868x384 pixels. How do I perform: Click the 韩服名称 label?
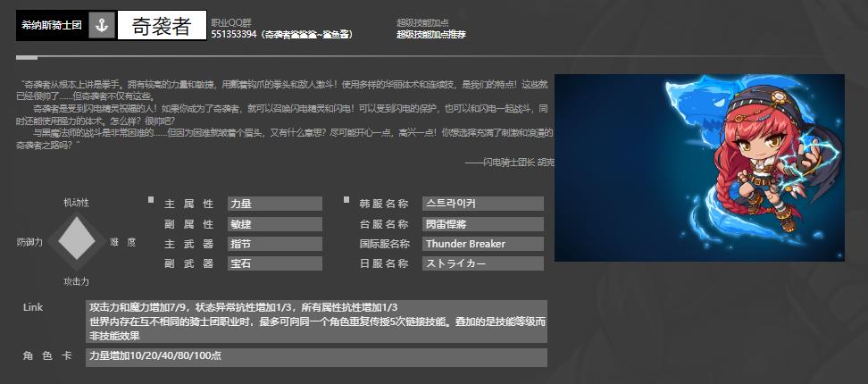pyautogui.click(x=384, y=204)
